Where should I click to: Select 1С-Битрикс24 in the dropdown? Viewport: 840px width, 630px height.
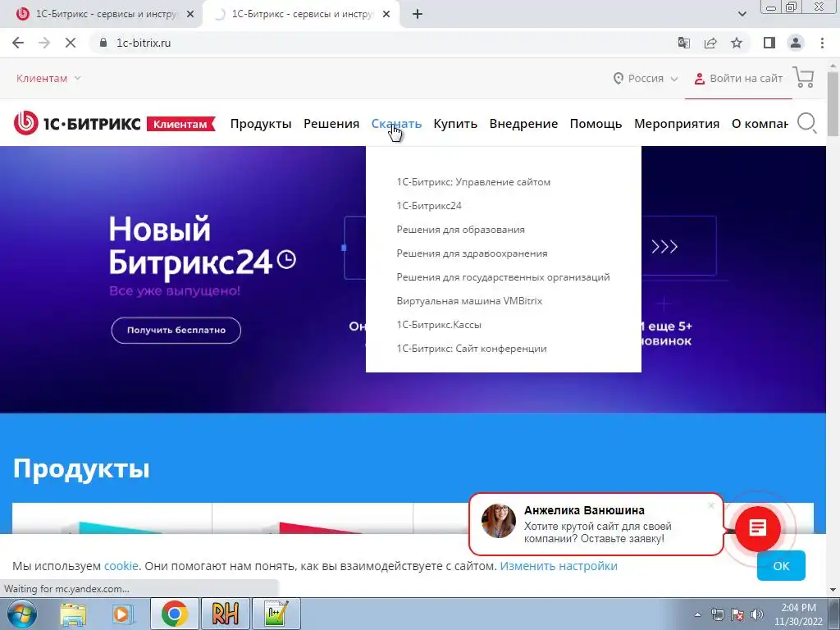tap(429, 206)
